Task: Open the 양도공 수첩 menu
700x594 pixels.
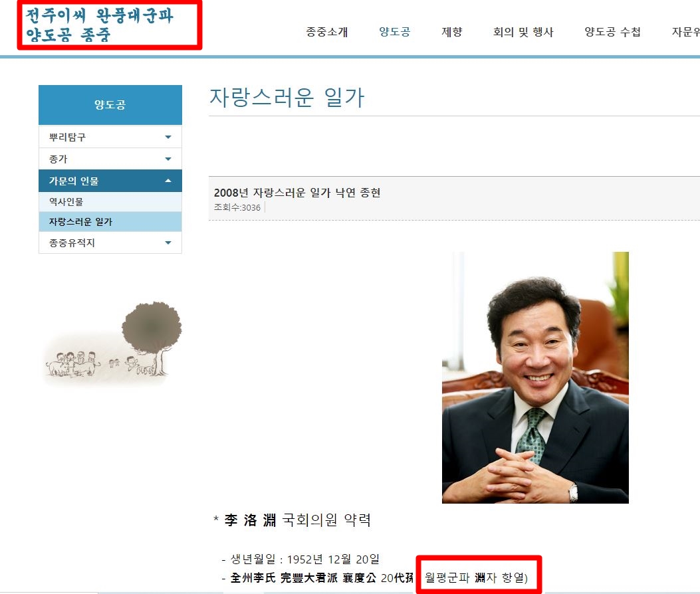Action: click(x=612, y=32)
